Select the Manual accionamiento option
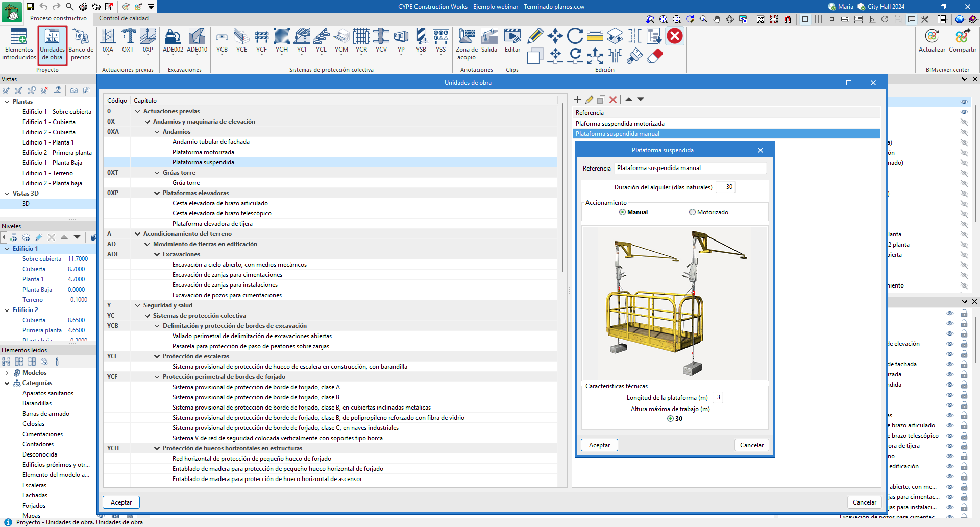 click(622, 212)
